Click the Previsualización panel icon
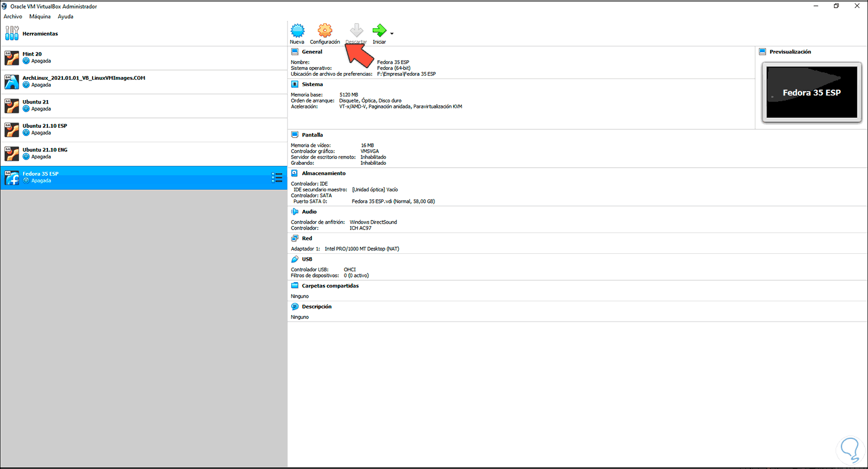Viewport: 868px width, 469px height. (x=762, y=51)
